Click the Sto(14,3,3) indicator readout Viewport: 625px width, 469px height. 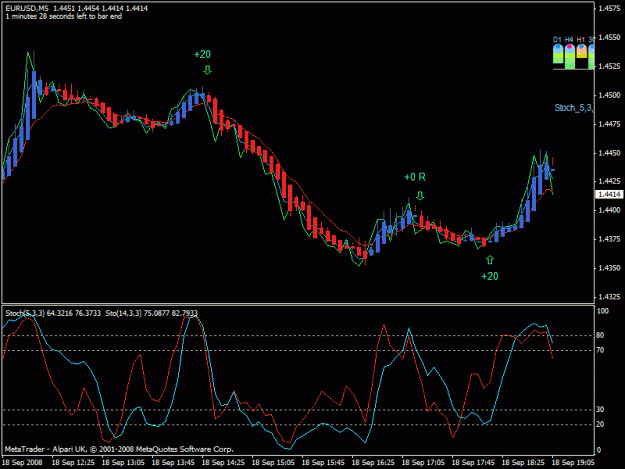[151, 314]
